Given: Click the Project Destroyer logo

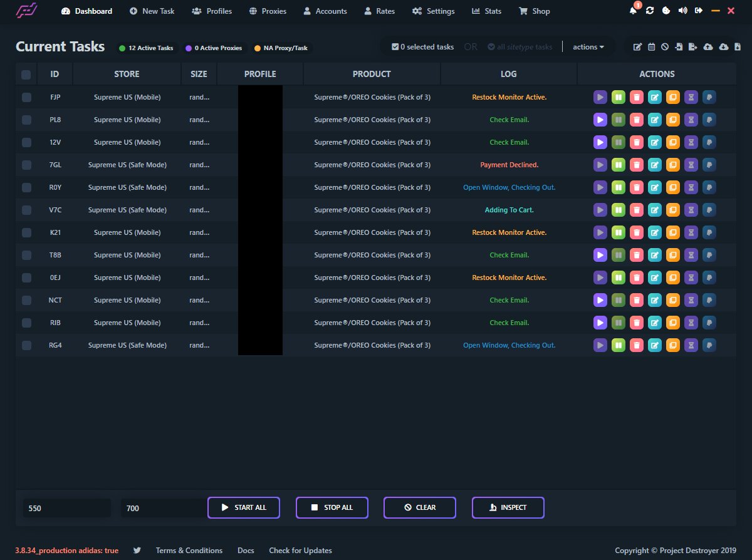Looking at the screenshot, I should tap(27, 11).
